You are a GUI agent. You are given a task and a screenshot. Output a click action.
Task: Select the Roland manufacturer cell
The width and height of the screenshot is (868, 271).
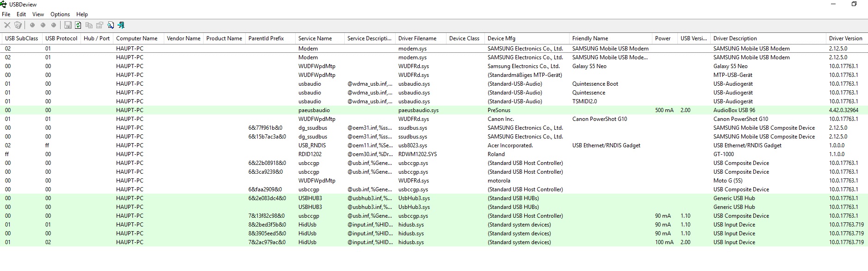pyautogui.click(x=496, y=154)
